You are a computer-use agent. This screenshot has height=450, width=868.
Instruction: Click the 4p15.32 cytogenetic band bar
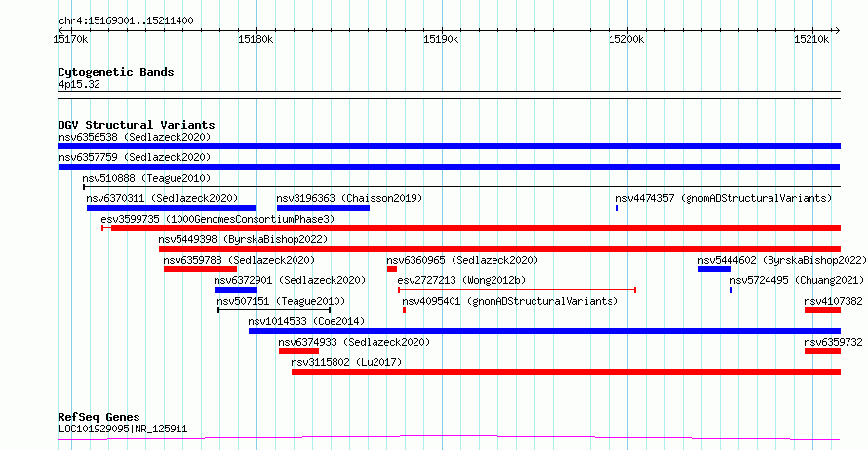[449, 95]
